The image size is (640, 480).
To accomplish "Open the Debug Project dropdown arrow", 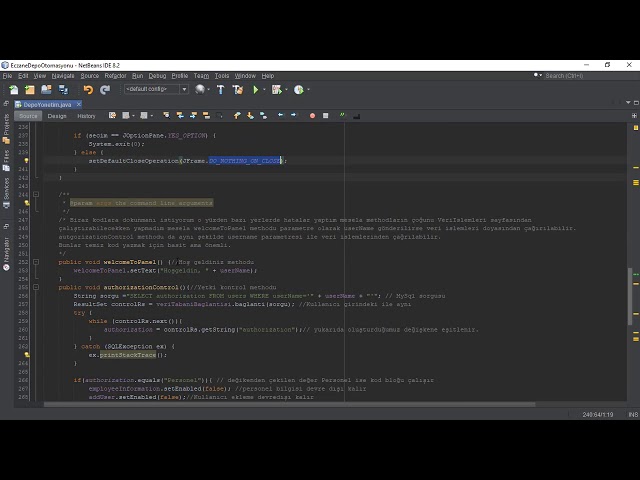I will [286, 89].
